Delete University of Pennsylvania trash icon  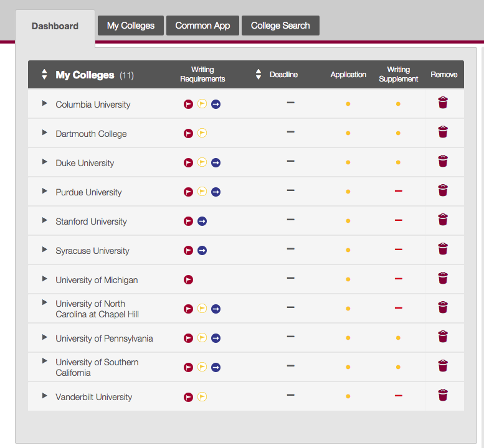coord(443,337)
